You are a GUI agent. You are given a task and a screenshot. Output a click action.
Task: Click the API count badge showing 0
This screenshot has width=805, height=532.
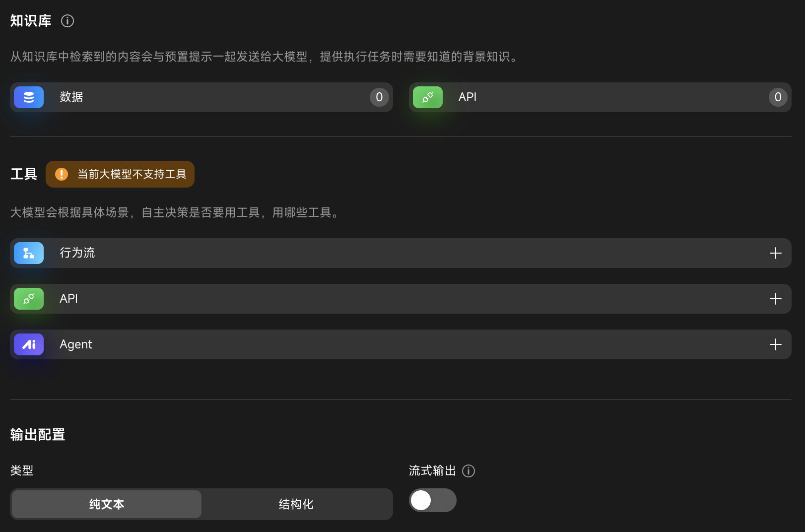coord(778,97)
